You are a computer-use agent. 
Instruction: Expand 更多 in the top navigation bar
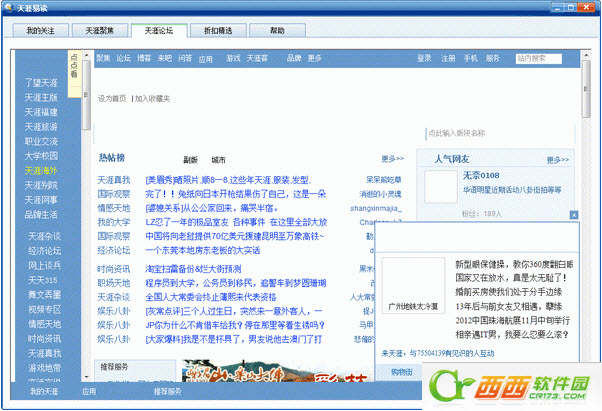click(314, 58)
